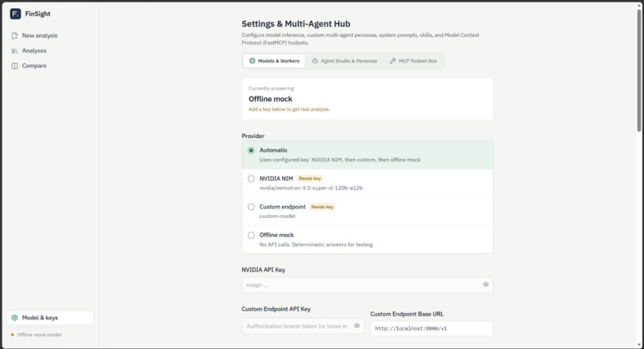The height and width of the screenshot is (349, 644).
Task: Click the Agent Studio robot icon
Action: pos(315,61)
